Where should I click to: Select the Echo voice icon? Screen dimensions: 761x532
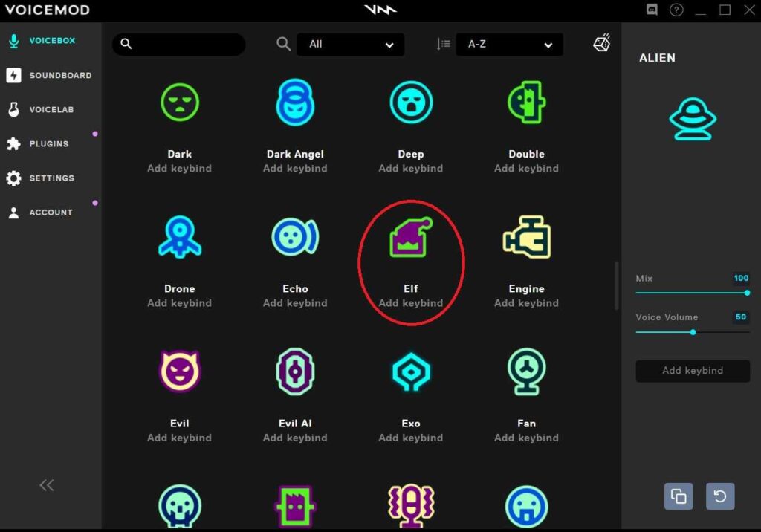click(x=295, y=238)
